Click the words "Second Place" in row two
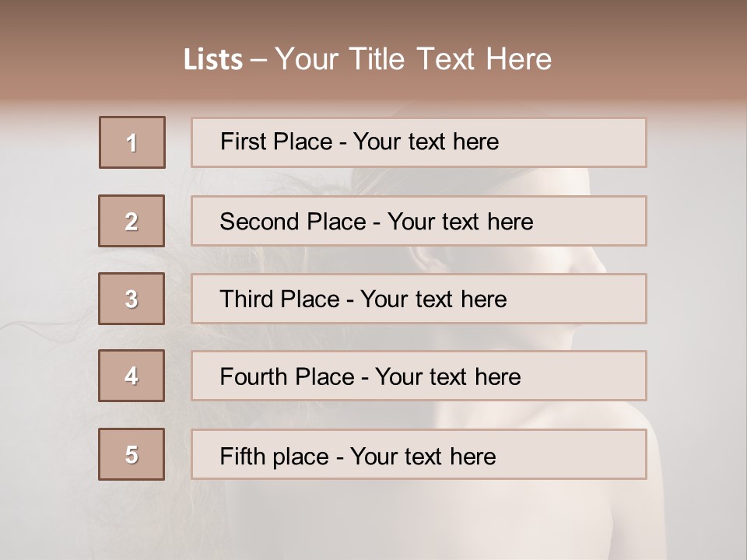Image resolution: width=747 pixels, height=560 pixels. click(x=293, y=222)
